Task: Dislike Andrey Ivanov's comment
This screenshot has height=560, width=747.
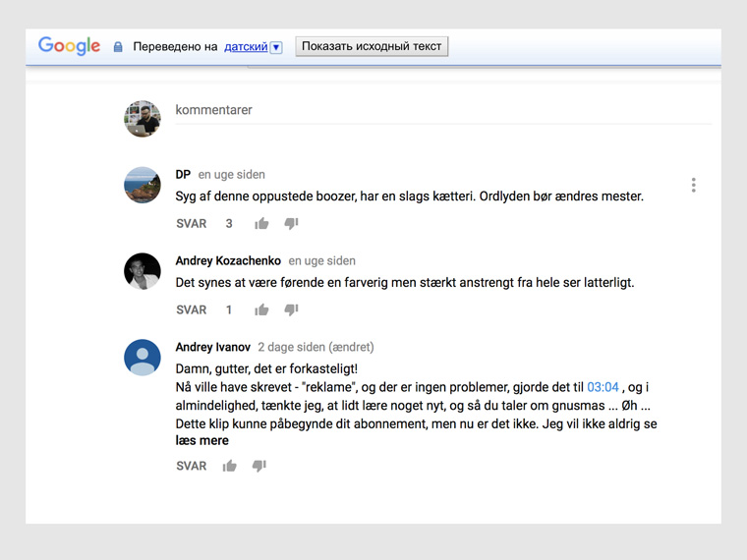Action: (259, 466)
